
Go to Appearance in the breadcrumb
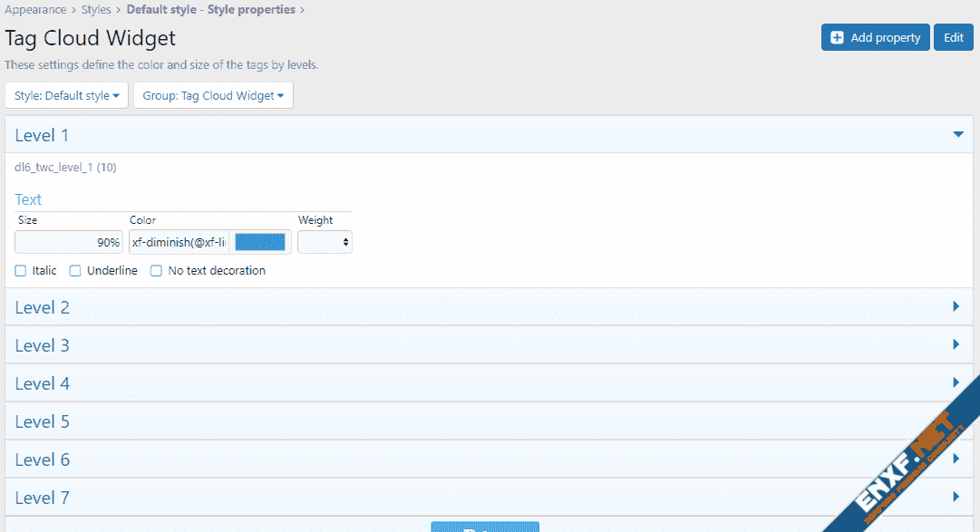pos(35,10)
